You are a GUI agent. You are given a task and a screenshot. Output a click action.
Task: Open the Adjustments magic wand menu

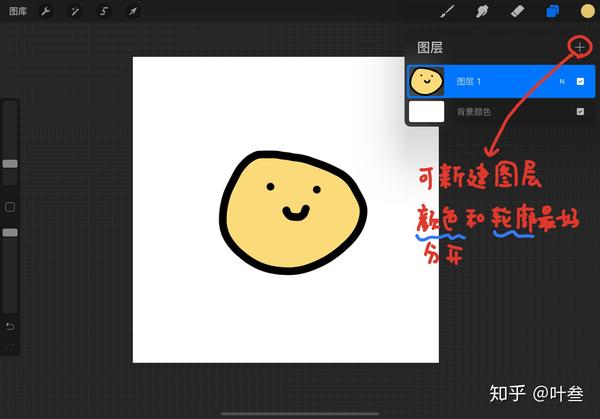(75, 11)
